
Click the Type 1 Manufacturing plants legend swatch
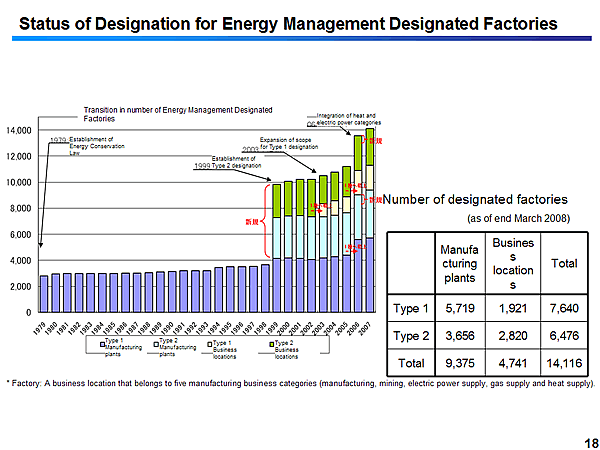tap(101, 343)
